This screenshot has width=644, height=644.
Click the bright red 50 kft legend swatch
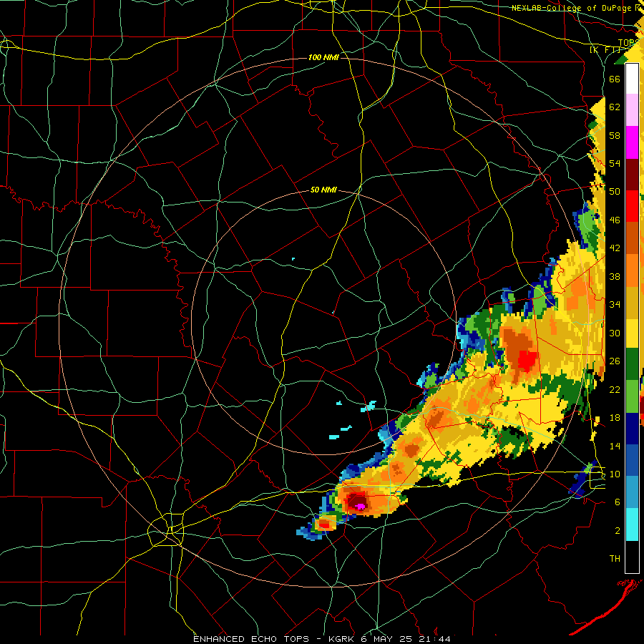point(632,206)
